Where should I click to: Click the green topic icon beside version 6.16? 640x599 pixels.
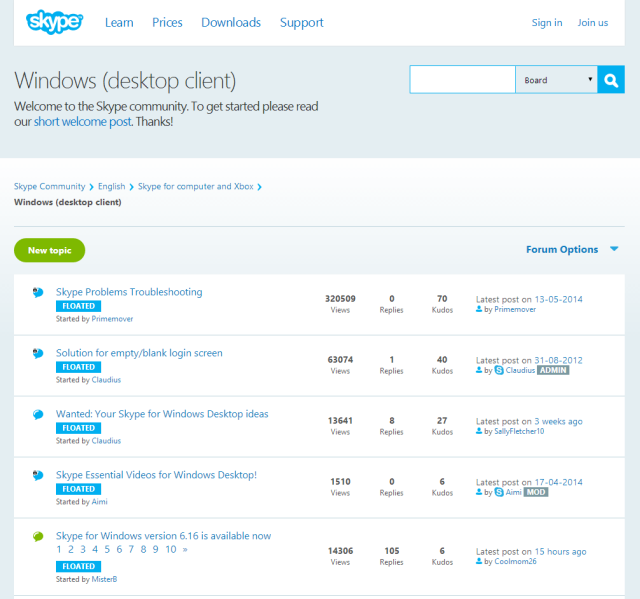click(x=38, y=536)
